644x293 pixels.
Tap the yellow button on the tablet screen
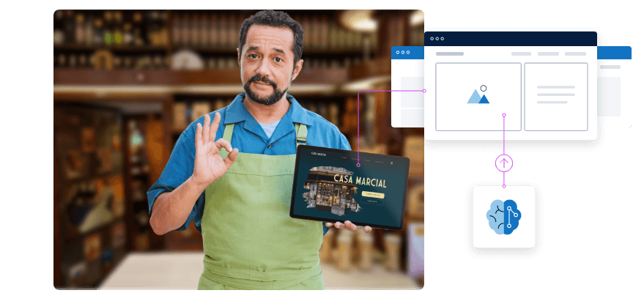click(x=373, y=195)
